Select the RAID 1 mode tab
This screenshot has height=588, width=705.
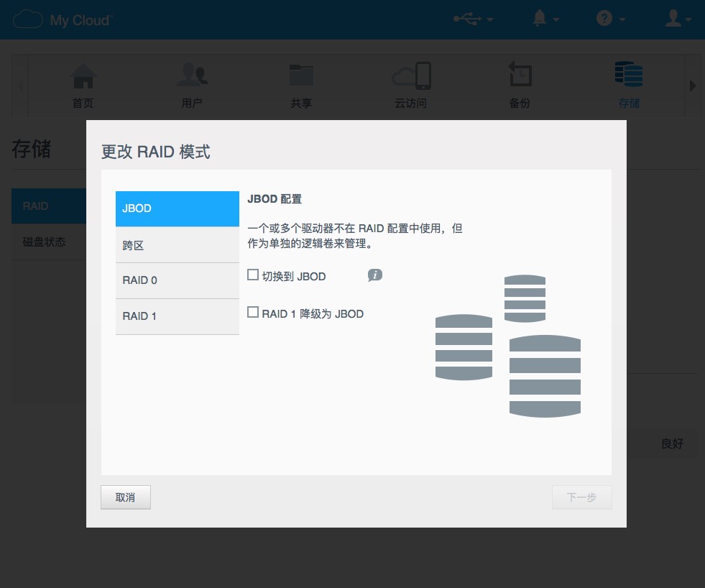coord(178,317)
